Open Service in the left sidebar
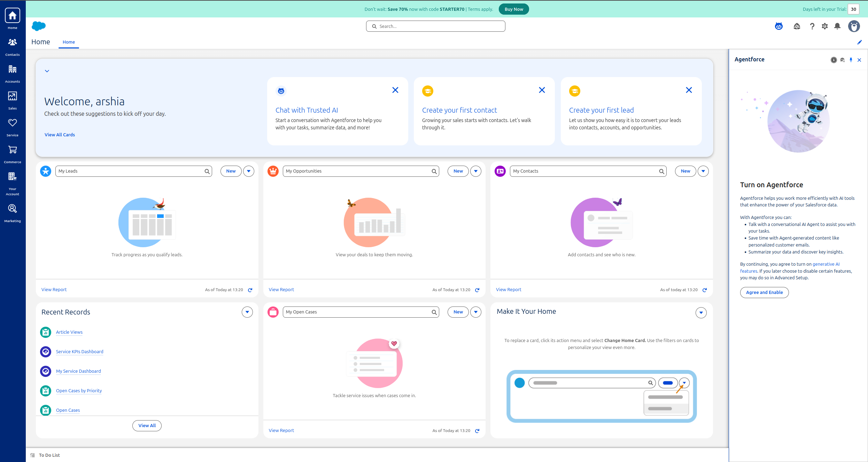This screenshot has height=462, width=868. click(x=13, y=127)
